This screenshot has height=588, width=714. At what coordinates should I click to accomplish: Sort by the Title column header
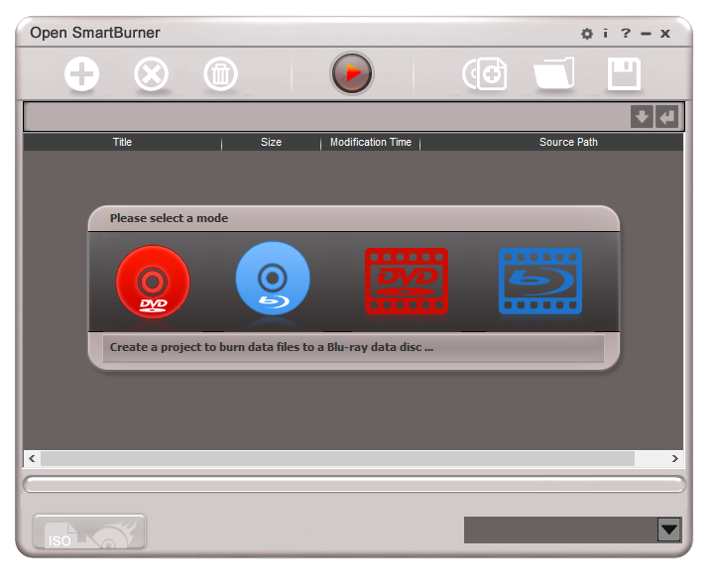[x=122, y=142]
